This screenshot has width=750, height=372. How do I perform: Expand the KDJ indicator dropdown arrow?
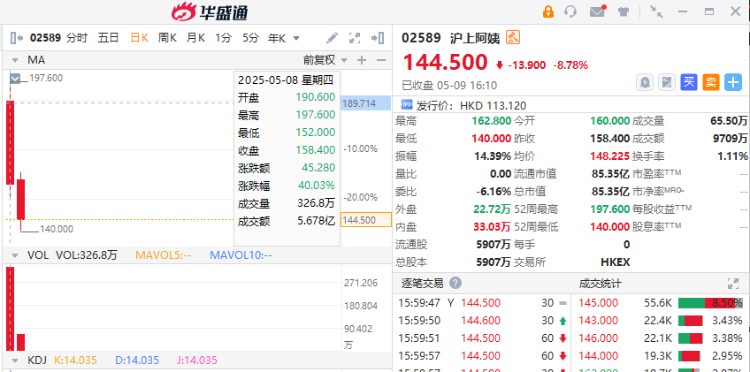click(15, 361)
